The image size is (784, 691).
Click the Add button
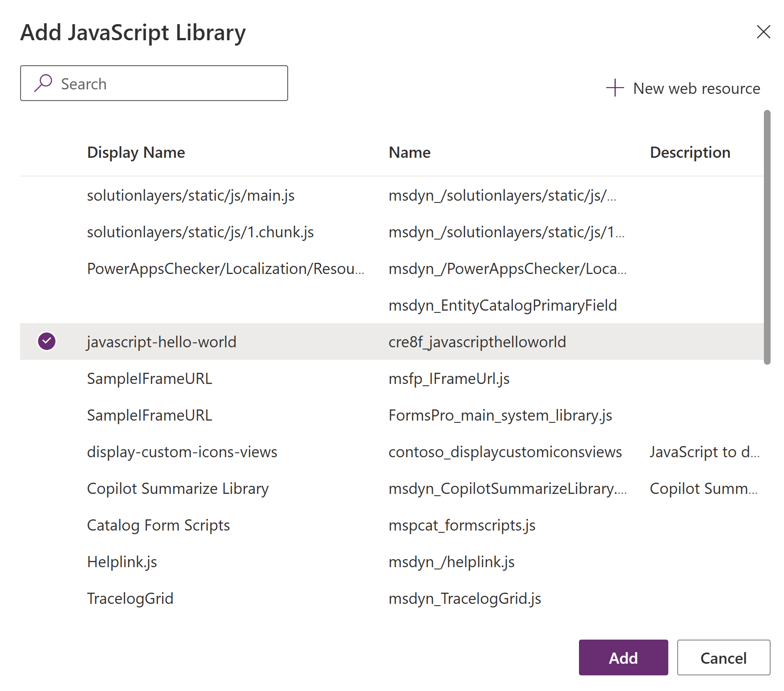click(x=623, y=657)
